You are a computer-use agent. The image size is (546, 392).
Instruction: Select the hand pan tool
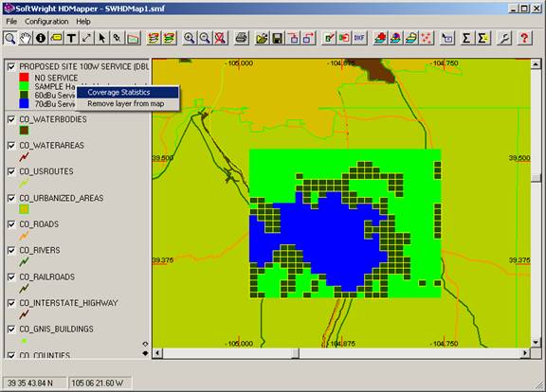click(x=26, y=38)
